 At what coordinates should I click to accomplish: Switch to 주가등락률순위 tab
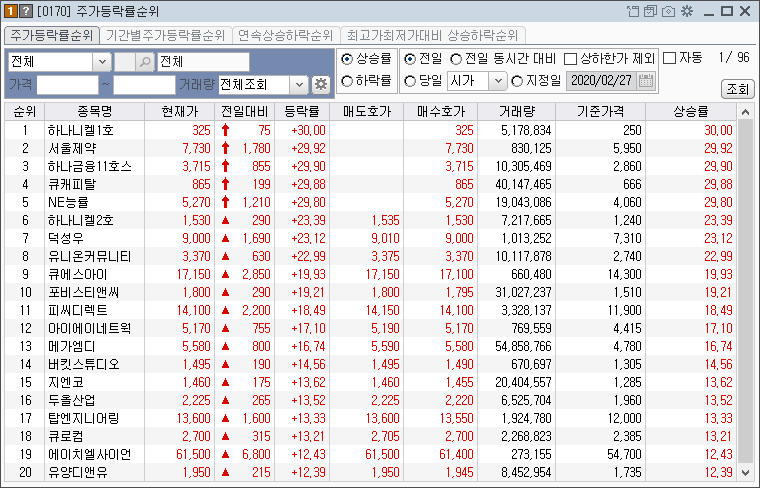pos(52,35)
